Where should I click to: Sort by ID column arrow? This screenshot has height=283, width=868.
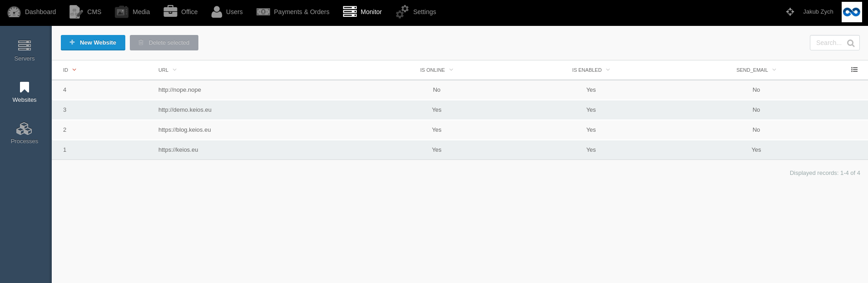[x=74, y=70]
